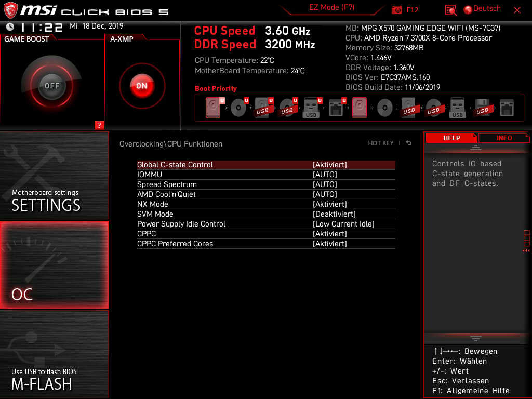This screenshot has width=532, height=399.
Task: Select the AMD Cool'n'Quiet row label
Action: pos(166,194)
